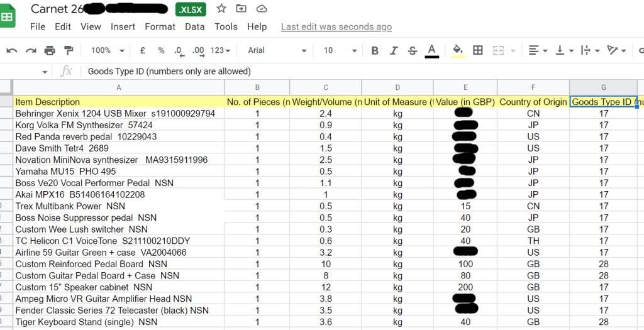This screenshot has height=330, width=644.
Task: Format as currency with pound icon
Action: 143,50
